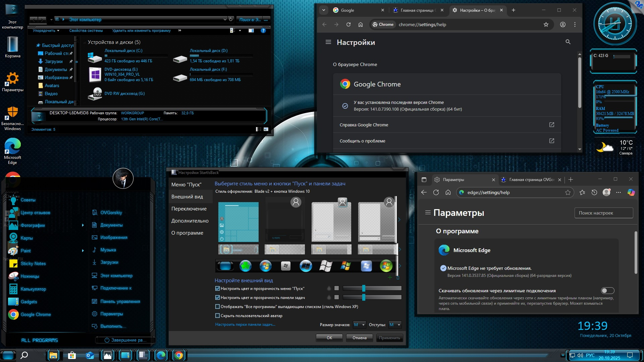Image resolution: width=644 pixels, height=362 pixels.
Task: Open the Edge hamburger menu next to Параметры
Action: coord(428,213)
